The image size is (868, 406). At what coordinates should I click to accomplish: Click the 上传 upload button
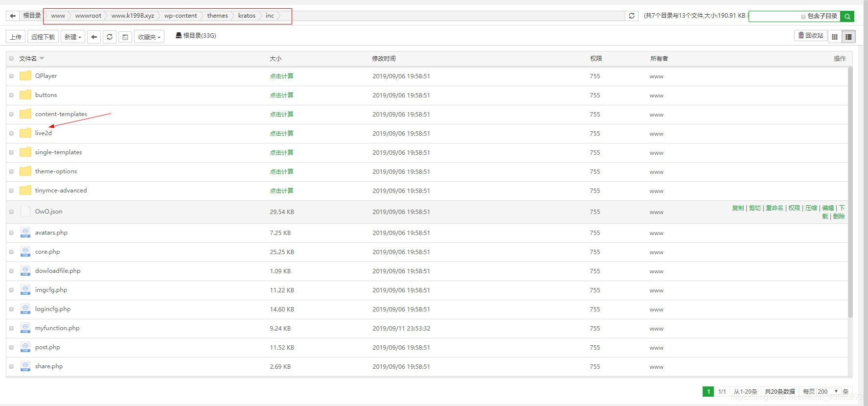click(16, 37)
